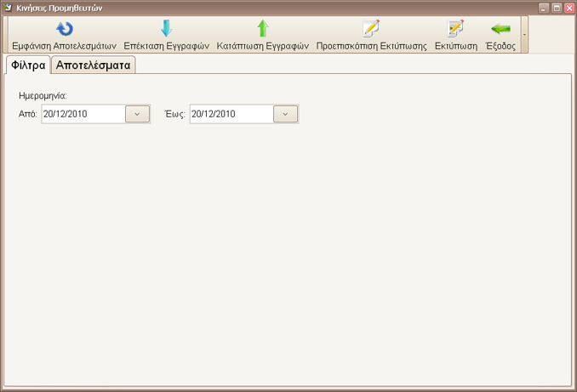The image size is (577, 392).
Task: Maximize the Κινήσεις Προμηθευτών window
Action: (x=557, y=8)
